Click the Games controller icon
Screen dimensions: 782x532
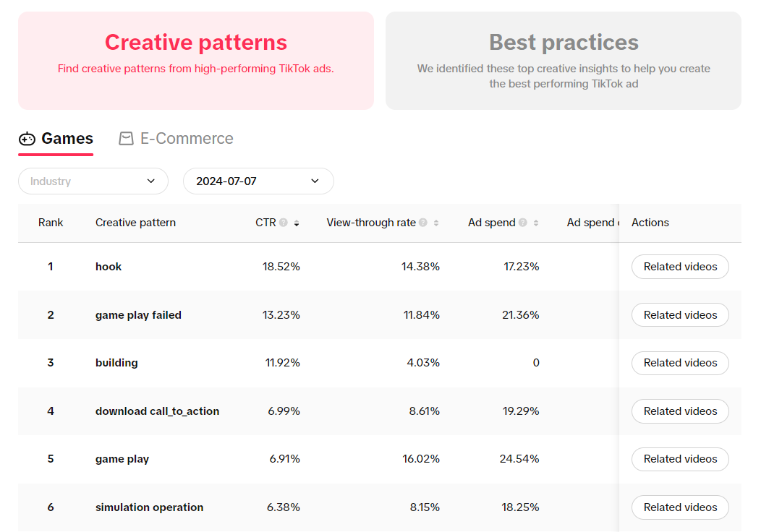pos(27,139)
